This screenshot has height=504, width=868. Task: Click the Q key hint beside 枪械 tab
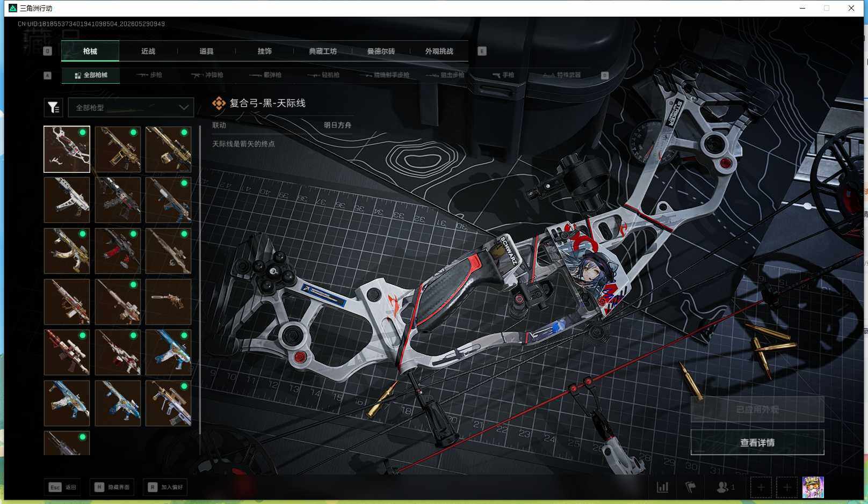(x=47, y=51)
